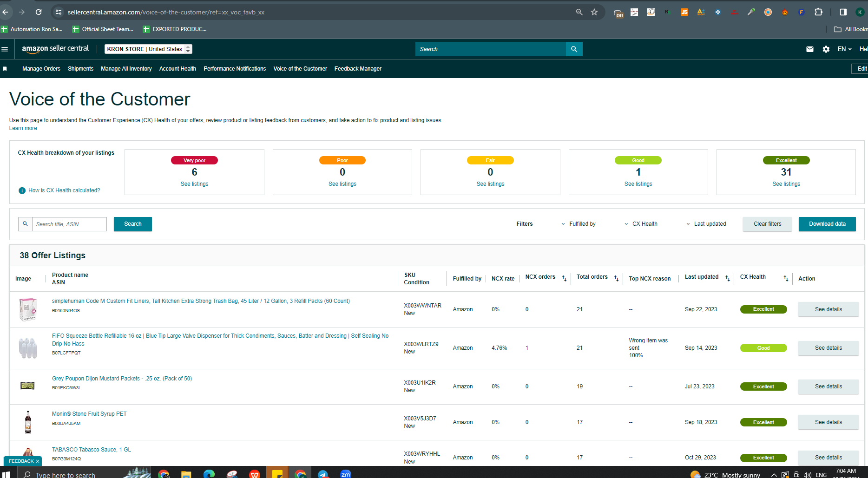Click Clear filters

768,224
